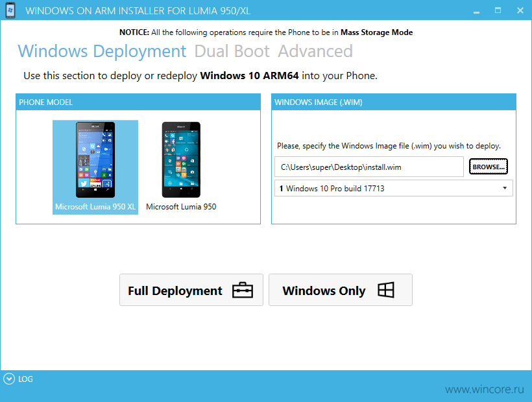Open the Advanced tab
This screenshot has width=532, height=402.
315,51
